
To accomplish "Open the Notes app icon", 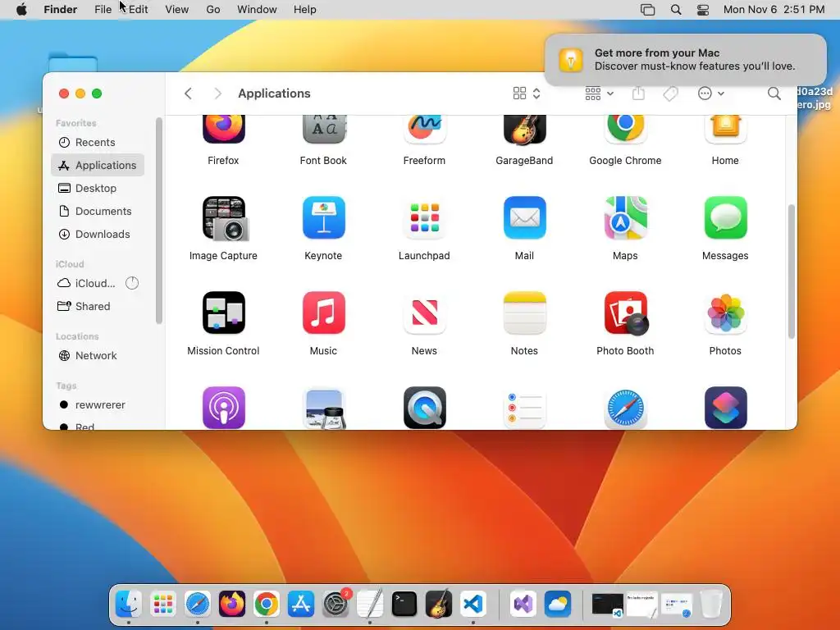I will coord(524,313).
